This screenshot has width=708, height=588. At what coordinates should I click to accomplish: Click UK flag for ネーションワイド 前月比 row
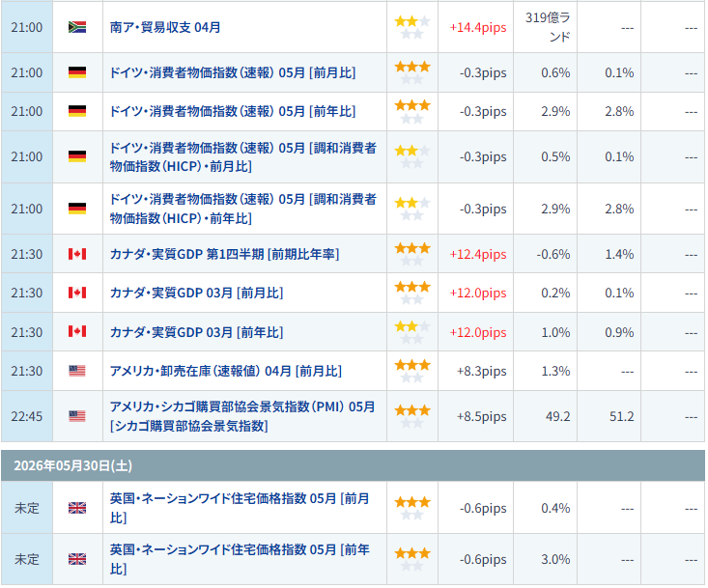(x=77, y=508)
